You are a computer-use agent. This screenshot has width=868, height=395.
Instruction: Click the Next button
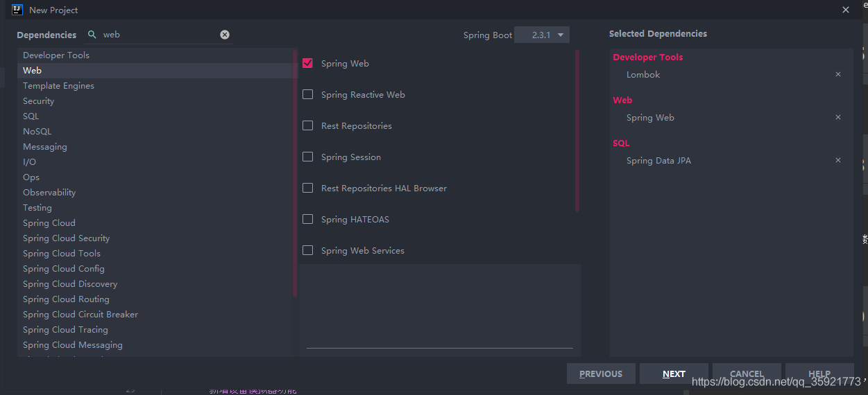pos(674,374)
